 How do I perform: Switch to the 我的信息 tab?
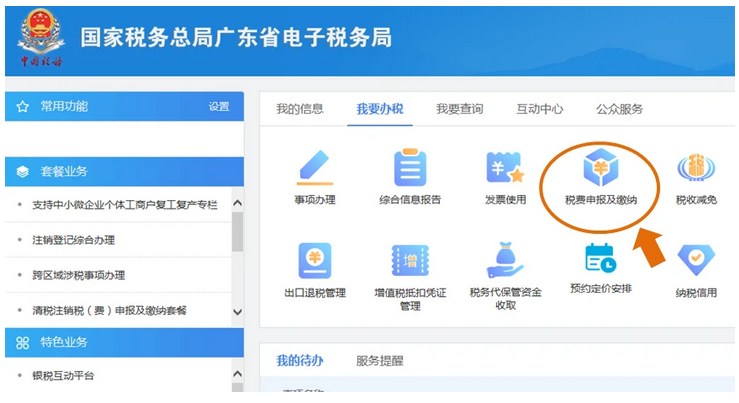[300, 109]
